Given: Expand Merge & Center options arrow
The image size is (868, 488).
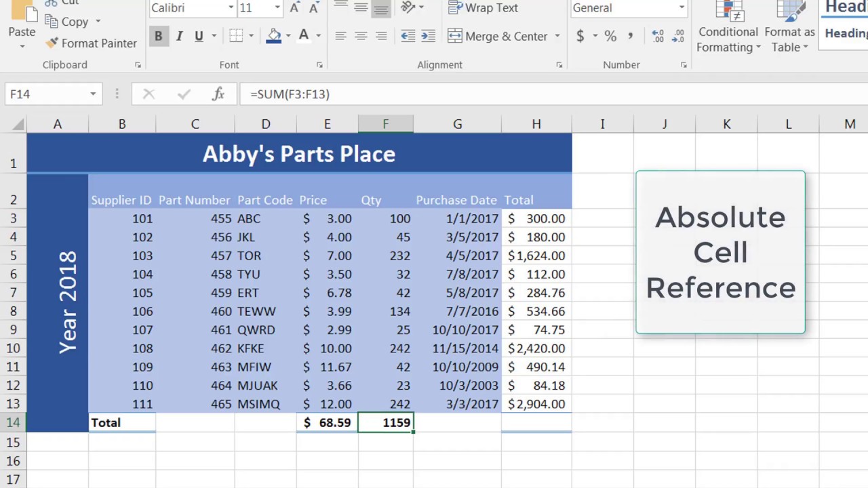Looking at the screenshot, I should click(x=557, y=36).
